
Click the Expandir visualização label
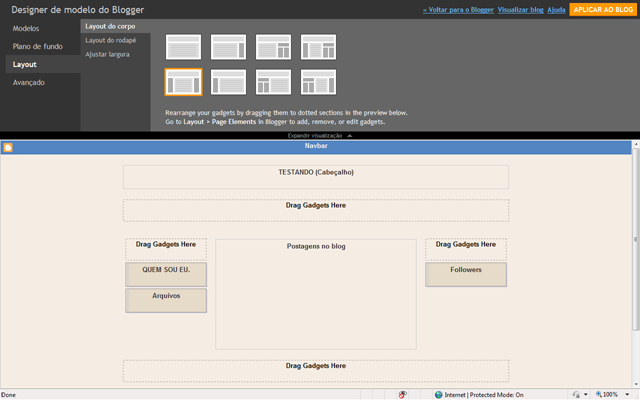point(314,136)
